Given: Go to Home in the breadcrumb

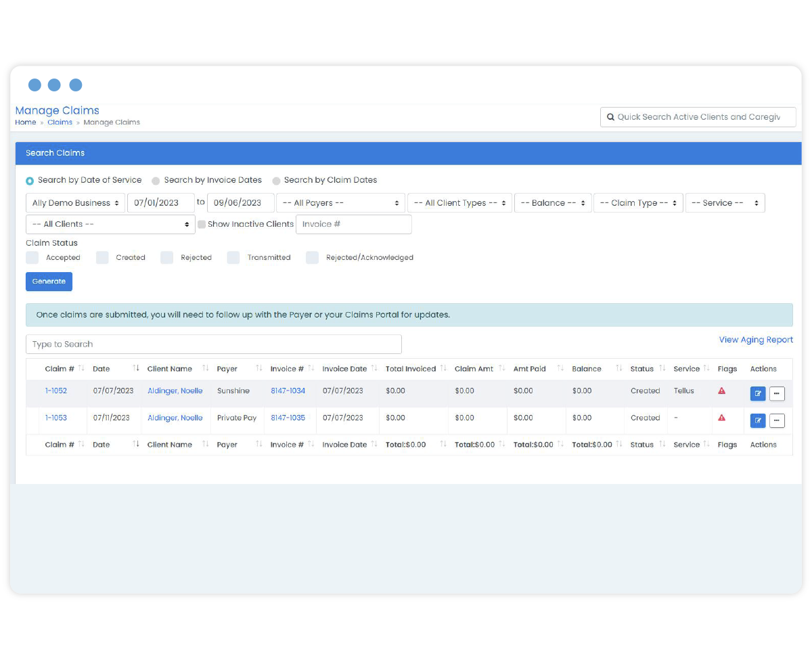Looking at the screenshot, I should click(26, 123).
